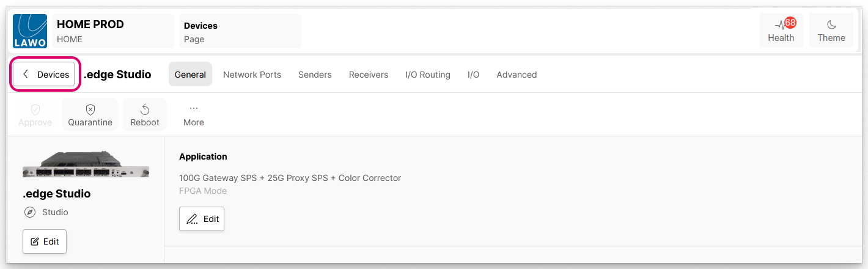Click the Studio location compass icon
The height and width of the screenshot is (269, 868).
30,212
